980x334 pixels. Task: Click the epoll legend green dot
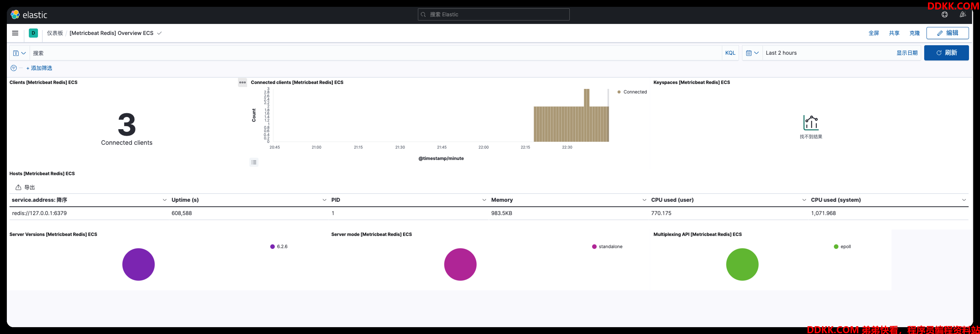tap(836, 246)
